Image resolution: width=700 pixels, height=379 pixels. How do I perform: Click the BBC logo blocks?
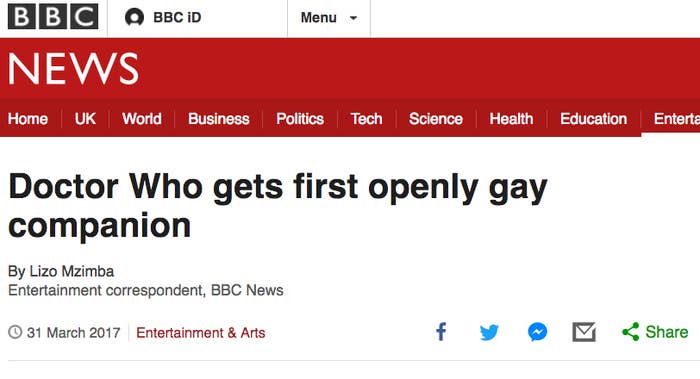[x=53, y=17]
